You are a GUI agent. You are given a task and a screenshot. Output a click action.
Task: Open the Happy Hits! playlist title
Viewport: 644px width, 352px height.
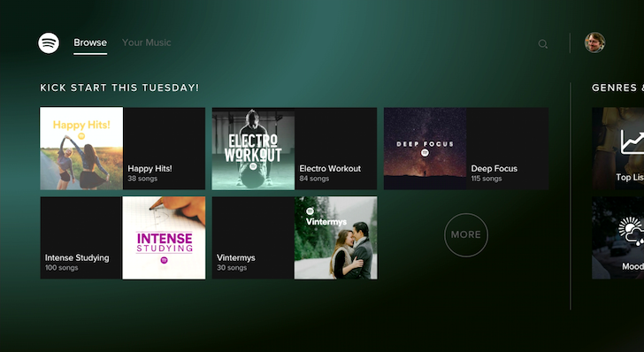point(149,168)
